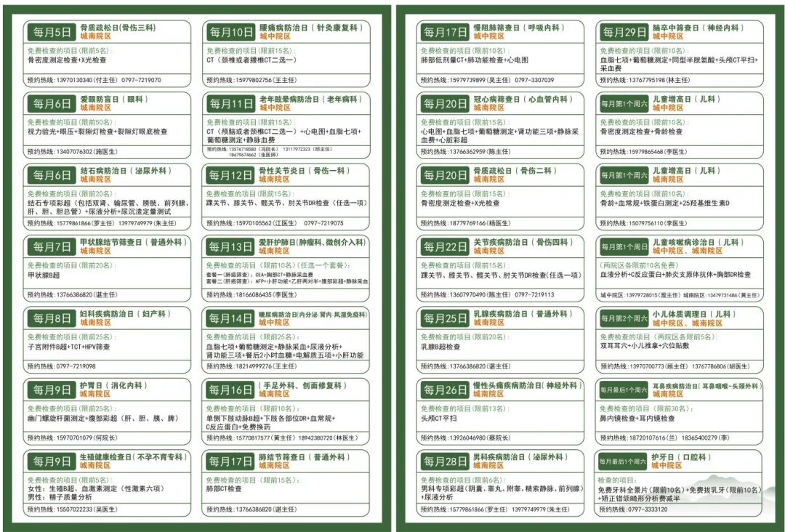Viewport: 785px width, 532px height.
Task: Select the "糖尿病防治日" card title
Action: tap(313, 314)
